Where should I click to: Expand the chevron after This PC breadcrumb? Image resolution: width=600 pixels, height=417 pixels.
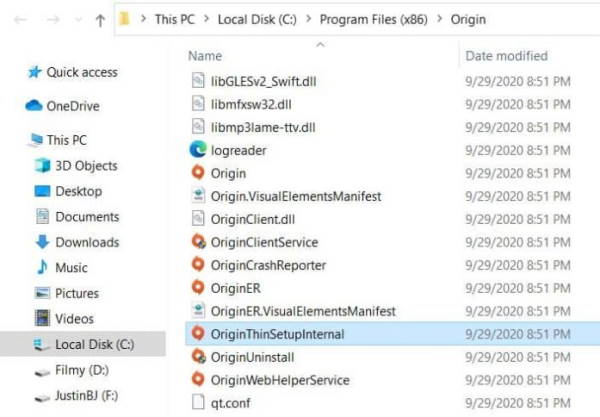click(206, 19)
